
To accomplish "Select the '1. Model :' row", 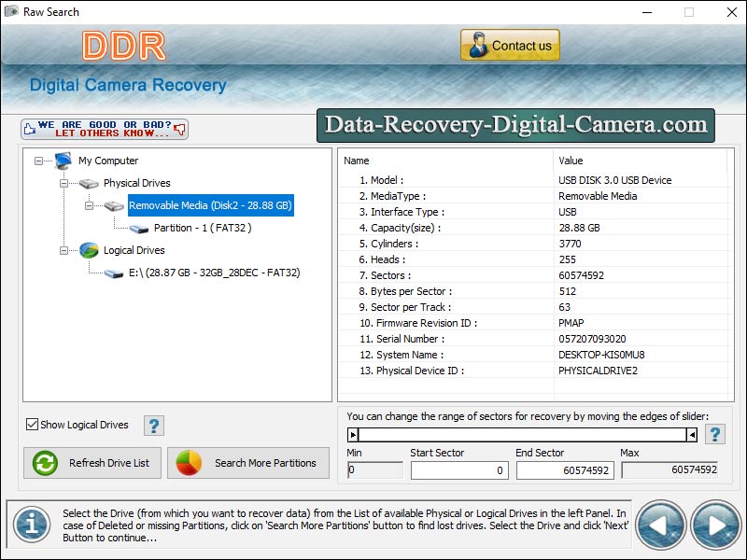I will tap(533, 180).
